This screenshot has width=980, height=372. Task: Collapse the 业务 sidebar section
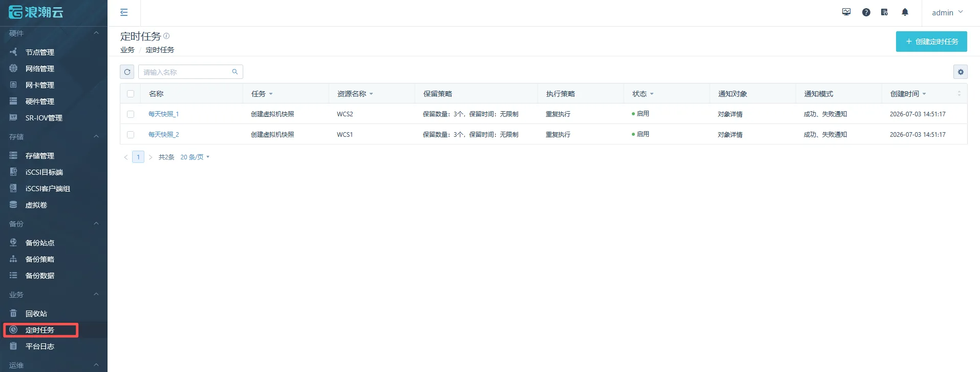96,294
